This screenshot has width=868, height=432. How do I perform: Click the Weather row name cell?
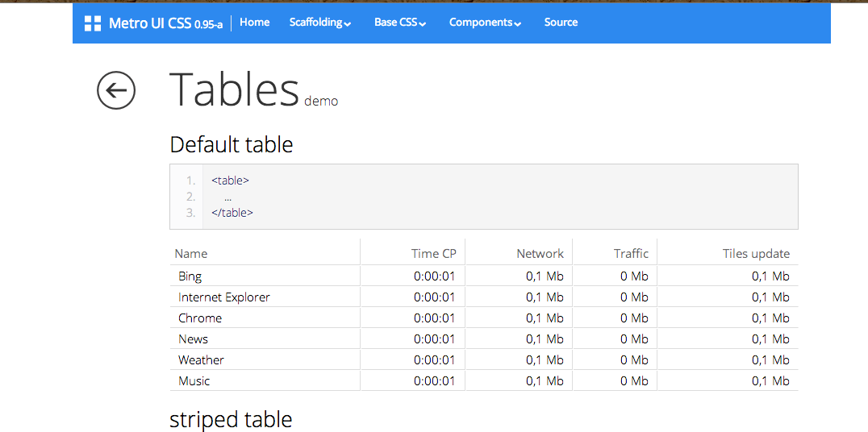coord(202,359)
